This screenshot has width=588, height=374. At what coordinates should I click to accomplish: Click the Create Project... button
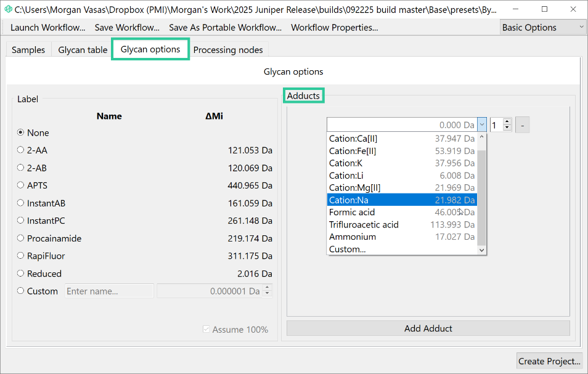(549, 361)
